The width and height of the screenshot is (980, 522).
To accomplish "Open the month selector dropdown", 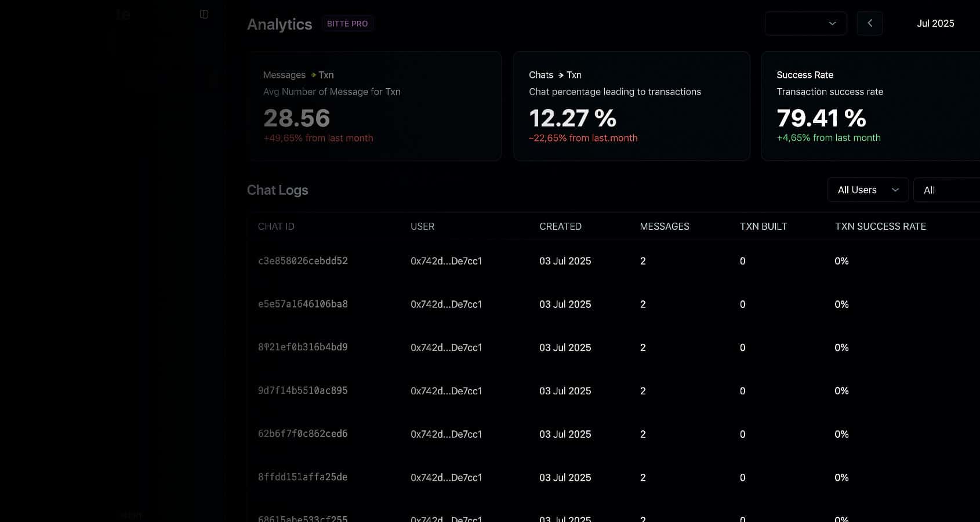I will 805,23.
